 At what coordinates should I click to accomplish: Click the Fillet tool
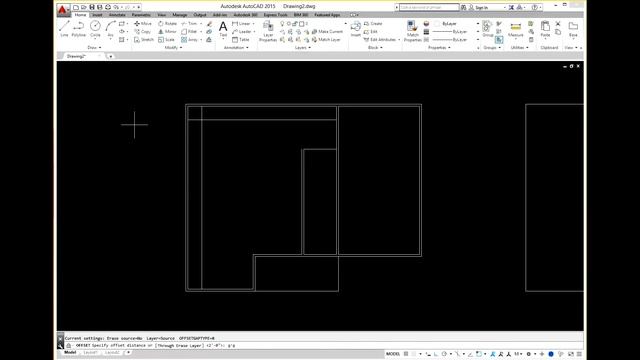click(189, 31)
